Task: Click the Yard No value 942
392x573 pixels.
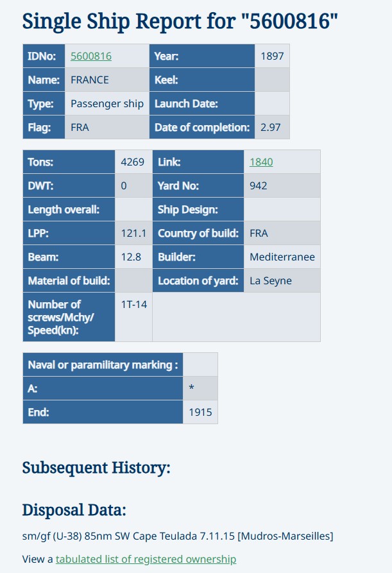Action: pyautogui.click(x=259, y=186)
